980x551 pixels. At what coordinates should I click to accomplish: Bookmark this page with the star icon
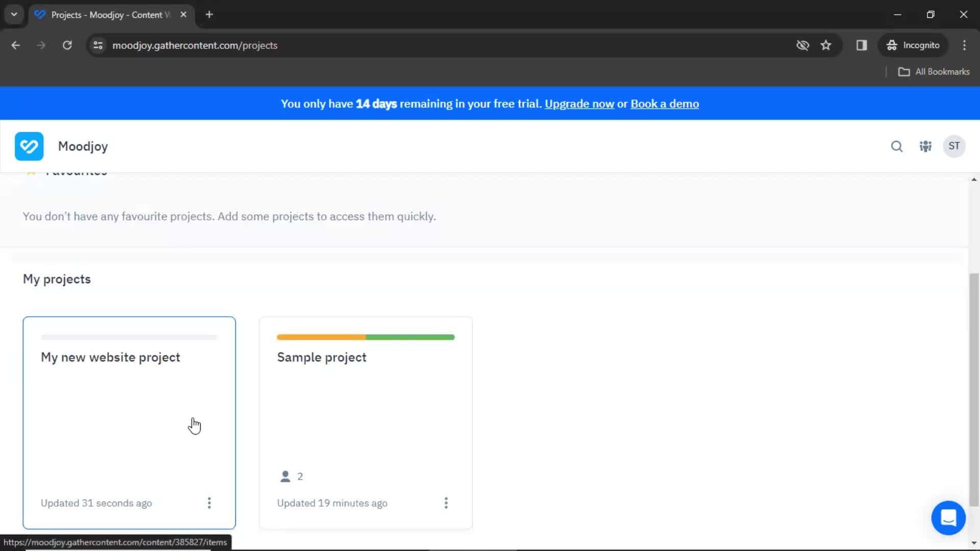826,45
